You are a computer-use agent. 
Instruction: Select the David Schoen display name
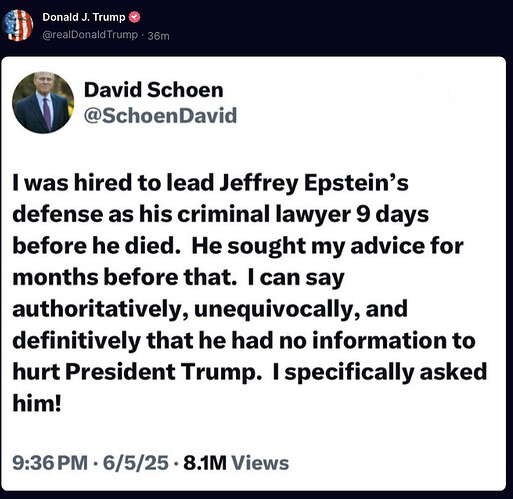[x=154, y=90]
